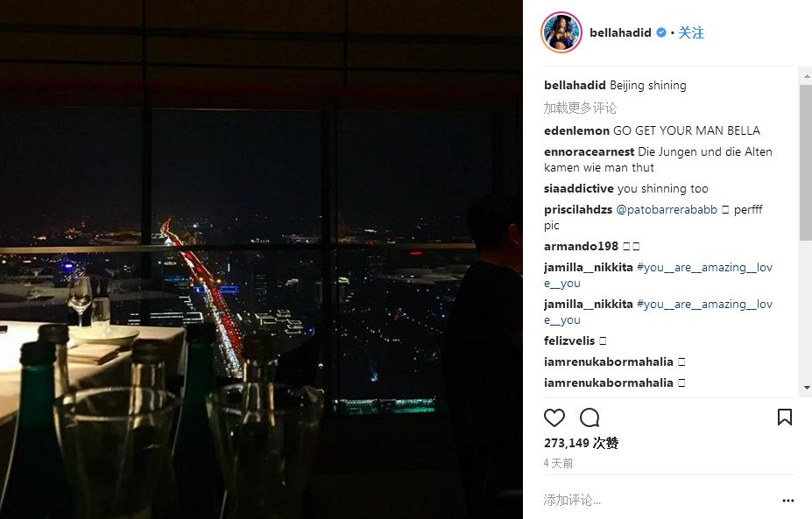Image resolution: width=812 pixels, height=519 pixels.
Task: Click the Beijing night view photo
Action: click(261, 259)
